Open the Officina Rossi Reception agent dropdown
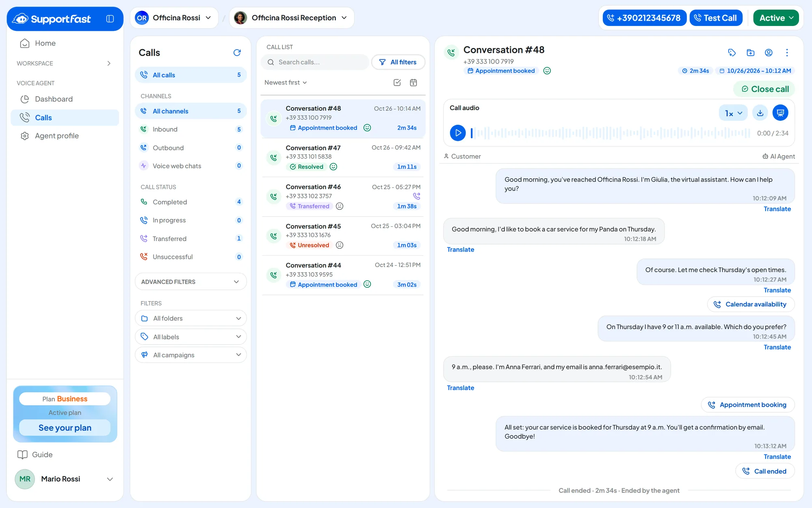The image size is (812, 508). point(292,18)
